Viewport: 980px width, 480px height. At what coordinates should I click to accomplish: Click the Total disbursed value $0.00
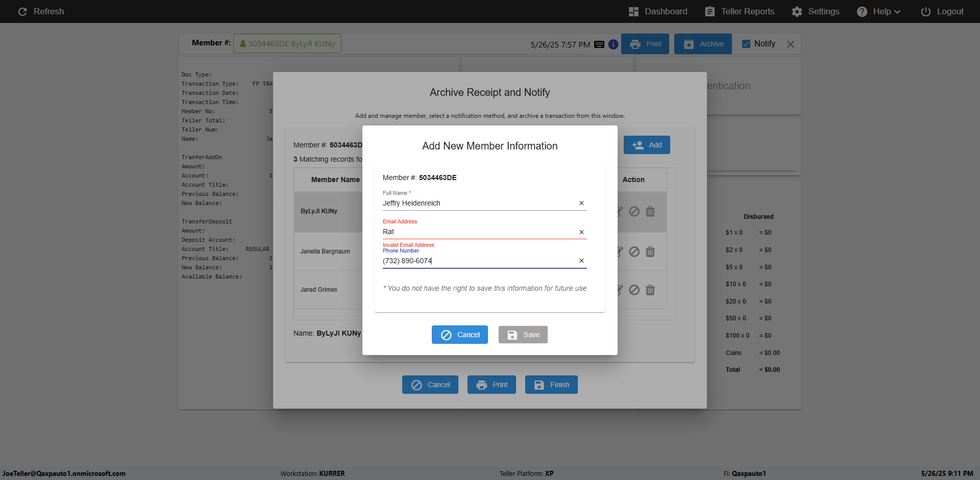point(770,370)
